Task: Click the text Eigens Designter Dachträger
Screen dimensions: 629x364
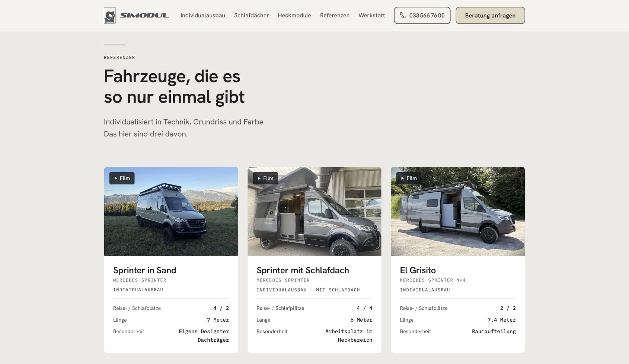Action: [x=204, y=335]
